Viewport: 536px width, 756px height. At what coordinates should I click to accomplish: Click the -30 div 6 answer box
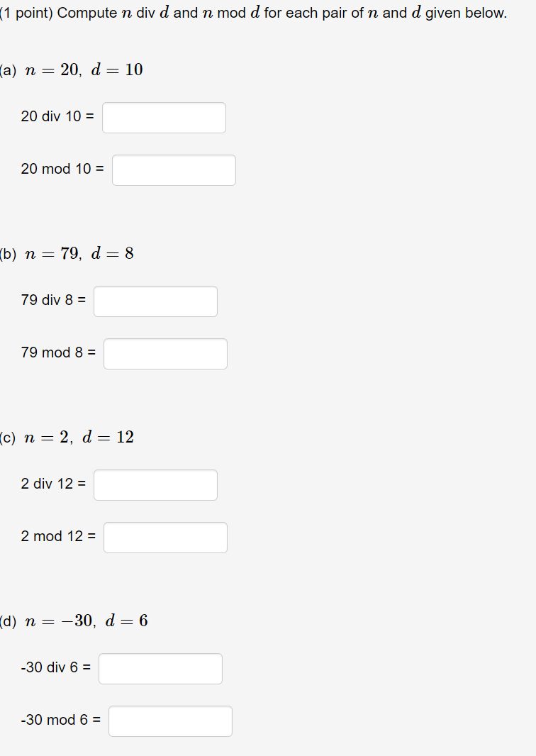(x=160, y=668)
